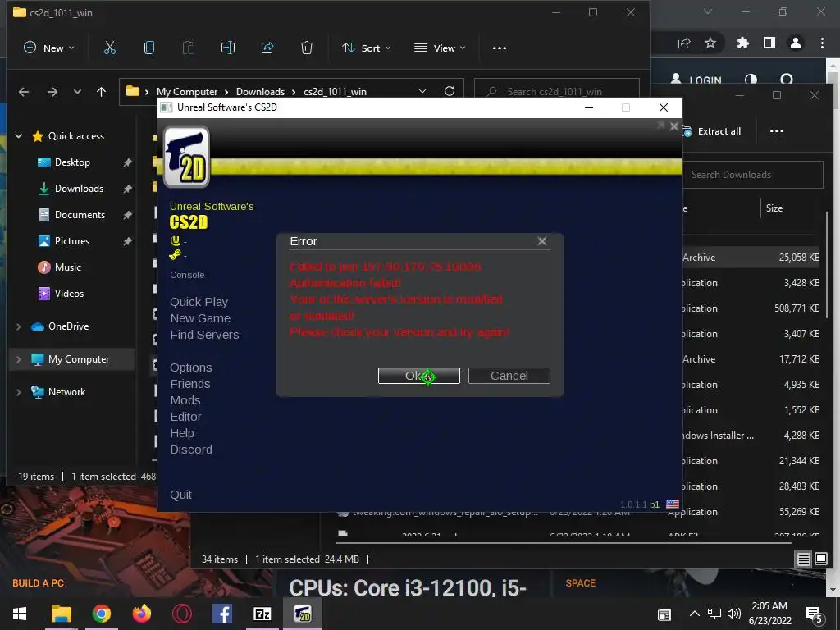Select Desktop in Quick access
Screen dimensions: 840x630
72,162
